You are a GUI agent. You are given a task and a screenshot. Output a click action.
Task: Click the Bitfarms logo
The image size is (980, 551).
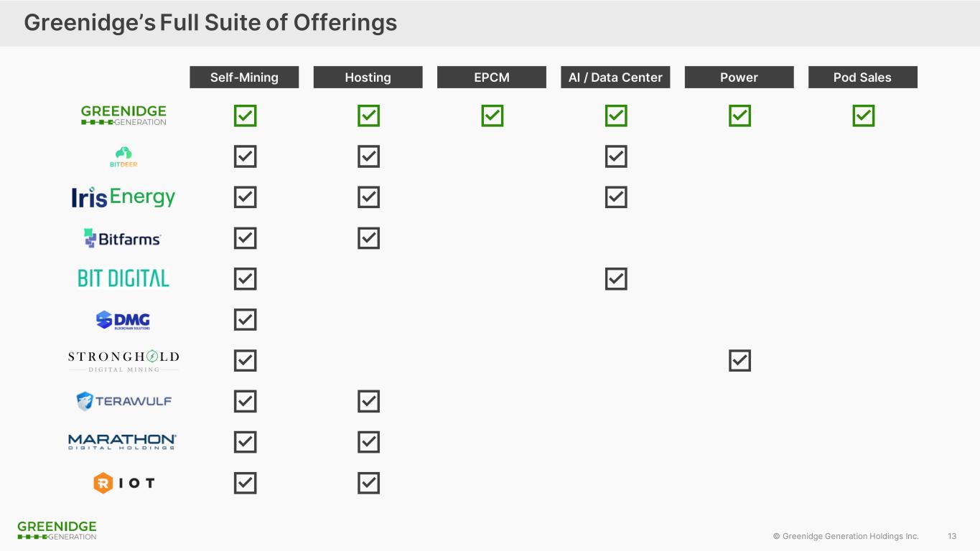[x=123, y=238]
